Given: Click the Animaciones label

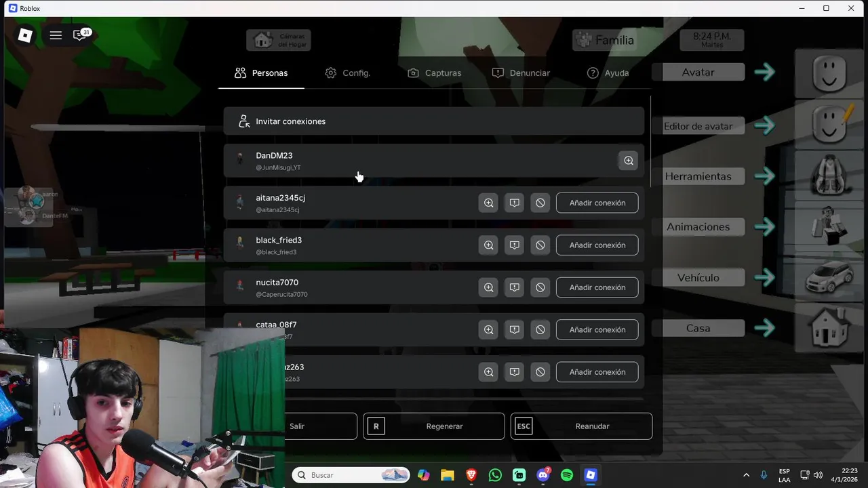Looking at the screenshot, I should (698, 226).
